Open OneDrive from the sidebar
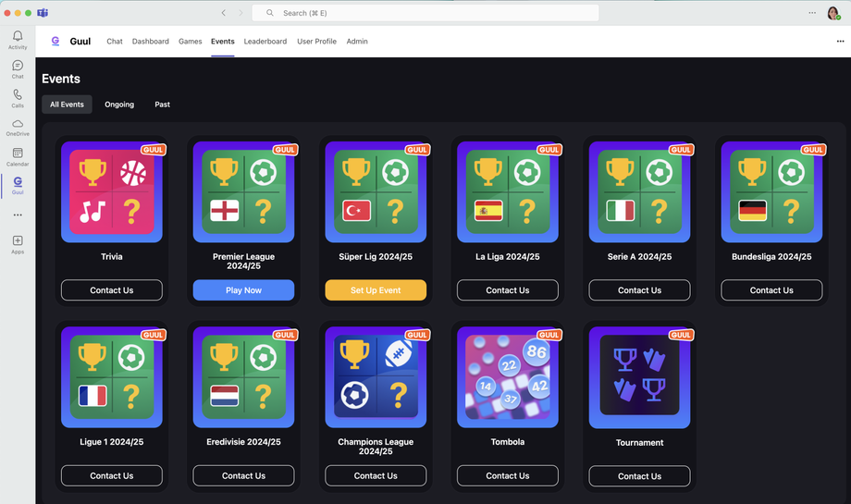Image resolution: width=851 pixels, height=504 pixels. [x=18, y=128]
